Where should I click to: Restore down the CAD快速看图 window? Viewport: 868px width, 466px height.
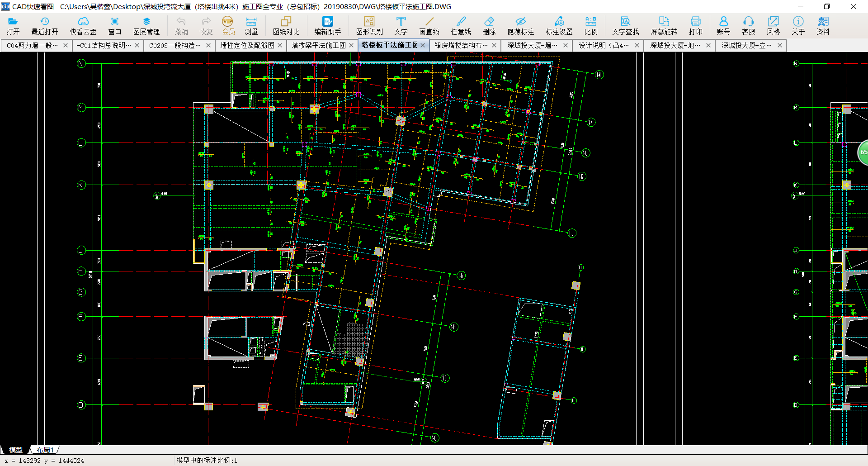click(x=827, y=6)
